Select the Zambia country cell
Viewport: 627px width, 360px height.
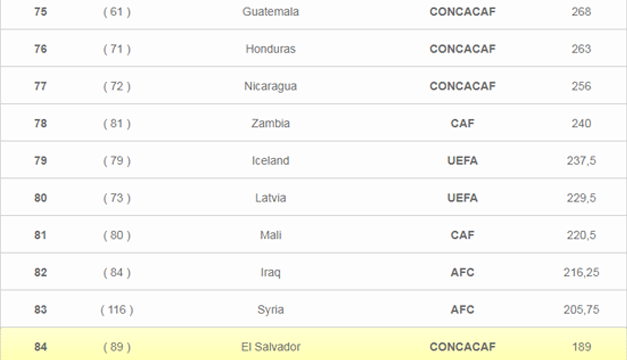tap(270, 123)
